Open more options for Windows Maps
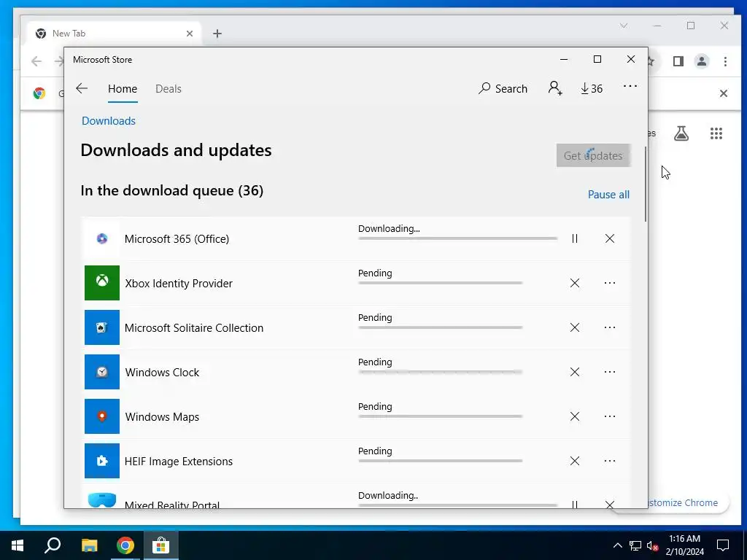Image resolution: width=747 pixels, height=560 pixels. 610,416
